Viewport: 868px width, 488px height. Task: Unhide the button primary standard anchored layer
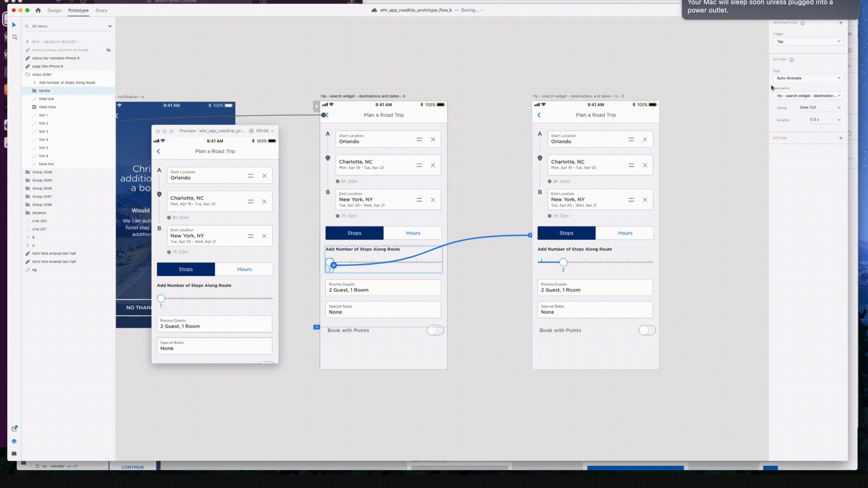[108, 50]
